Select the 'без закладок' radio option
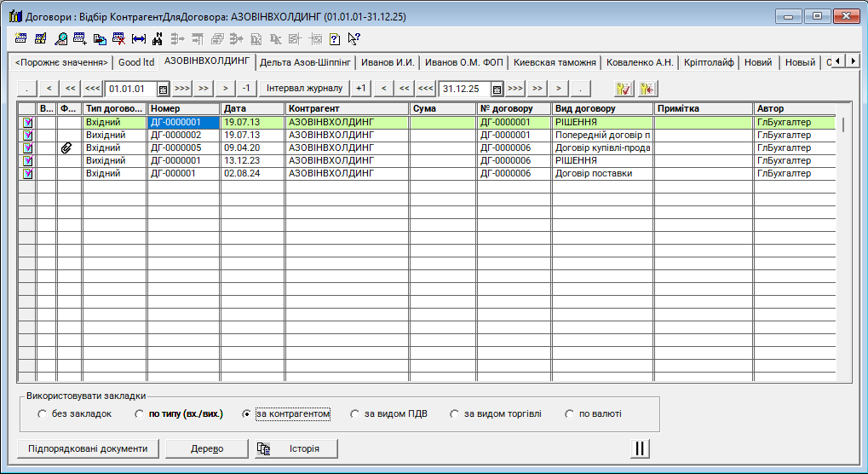Screen dimensions: 868x474 pos(43,415)
